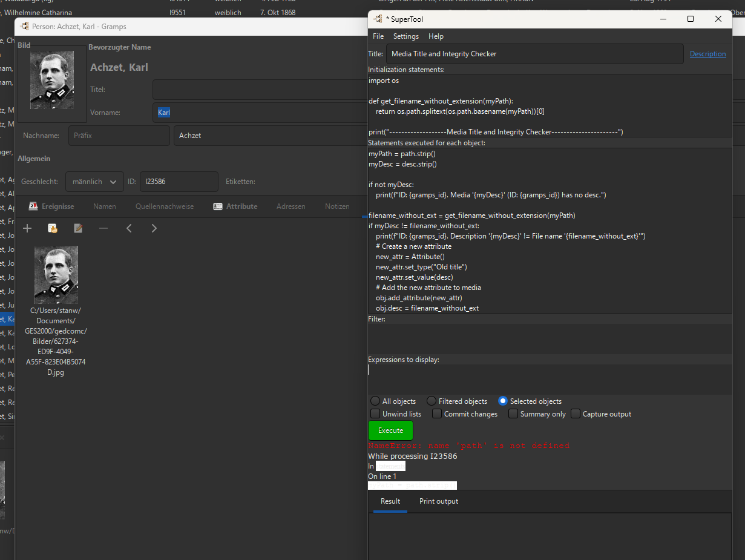Click the 7. Okt 1868 date cell
Image resolution: width=745 pixels, height=560 pixels.
278,12
